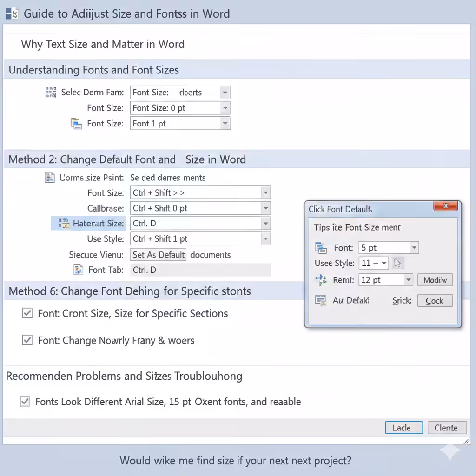This screenshot has height=476, width=476.
Task: Click the Word app icon in title bar
Action: [x=12, y=13]
